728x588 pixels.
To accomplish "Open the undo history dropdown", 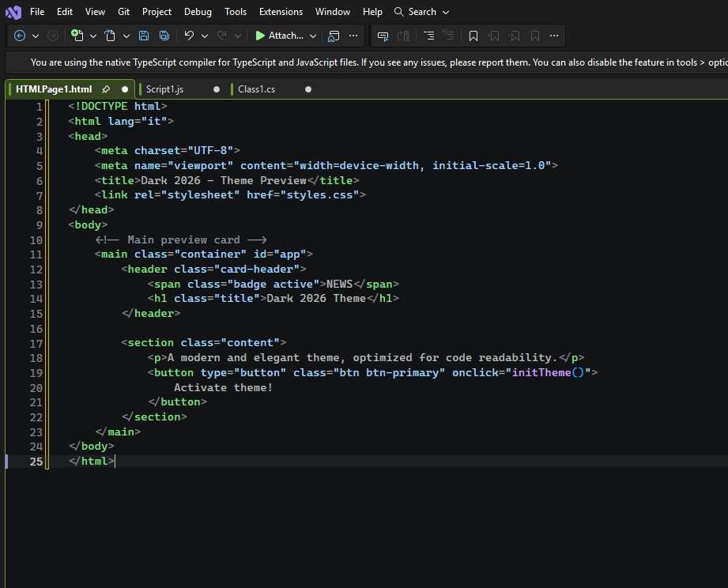I will (205, 36).
